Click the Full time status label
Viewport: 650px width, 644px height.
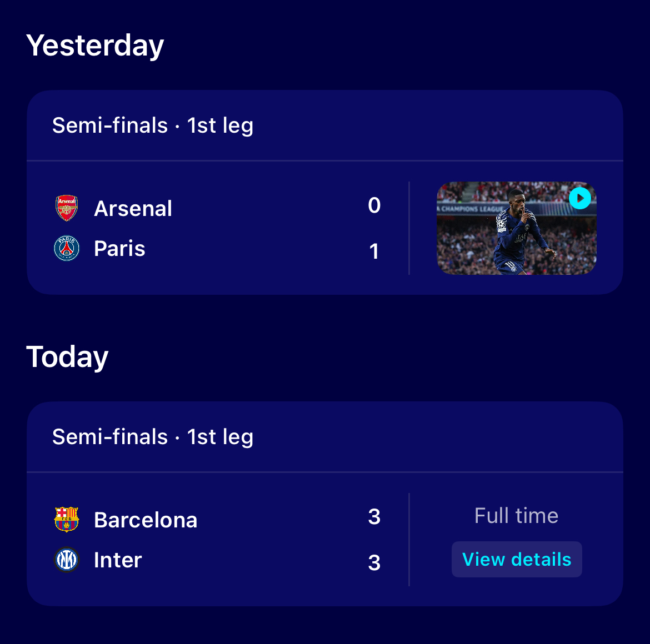pyautogui.click(x=516, y=516)
